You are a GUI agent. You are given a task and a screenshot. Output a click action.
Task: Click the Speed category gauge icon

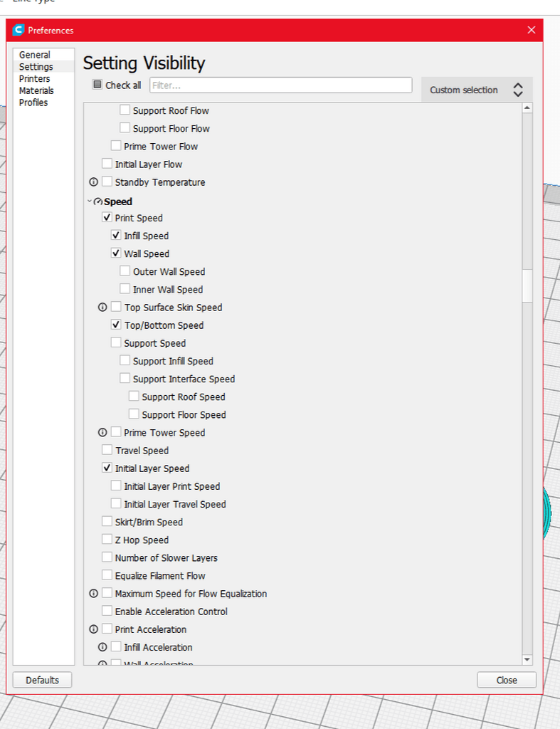click(98, 201)
